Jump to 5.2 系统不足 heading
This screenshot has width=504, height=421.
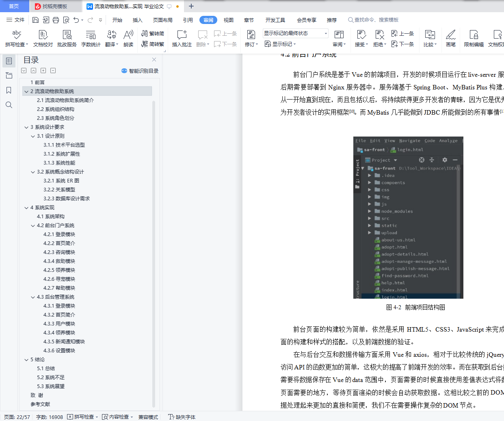51,378
